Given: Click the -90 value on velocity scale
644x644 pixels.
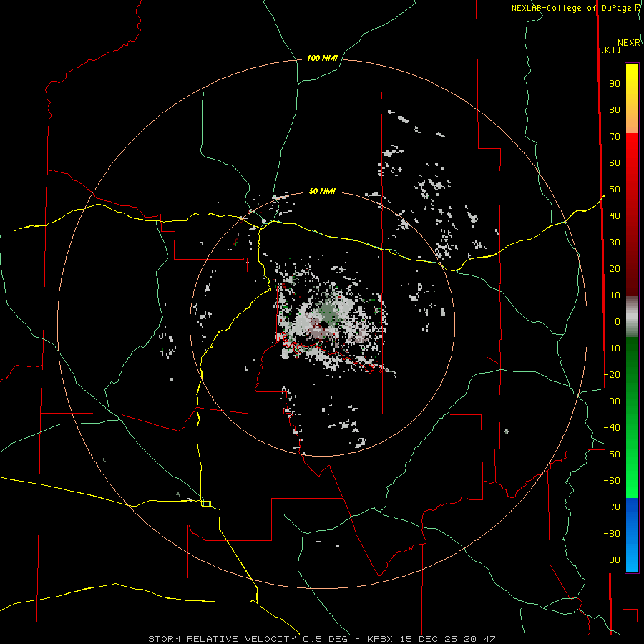Looking at the screenshot, I should (x=612, y=560).
